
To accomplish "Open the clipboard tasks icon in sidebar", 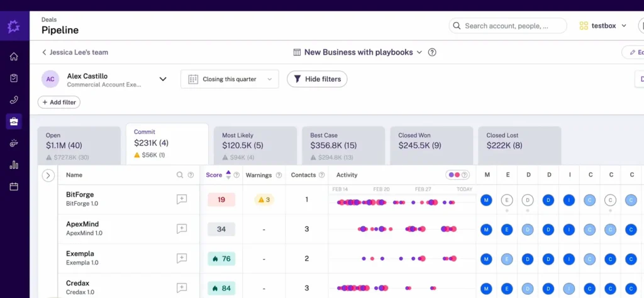I will tap(14, 79).
